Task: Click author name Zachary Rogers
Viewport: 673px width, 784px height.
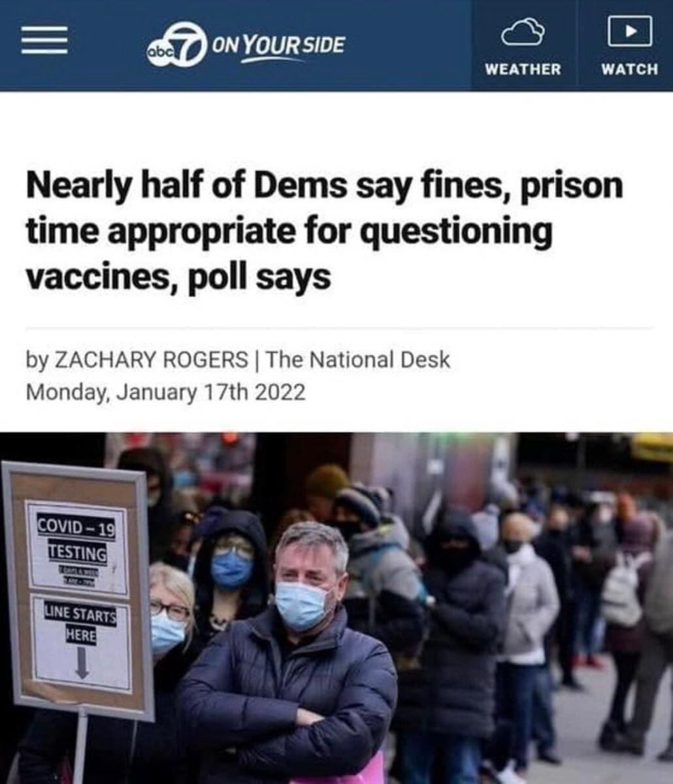Action: (x=150, y=360)
